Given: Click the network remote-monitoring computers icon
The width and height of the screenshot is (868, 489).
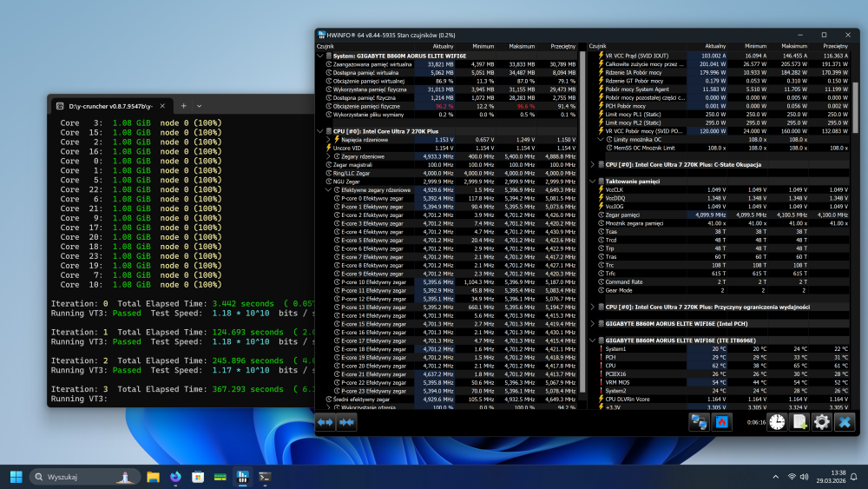Looking at the screenshot, I should [699, 422].
